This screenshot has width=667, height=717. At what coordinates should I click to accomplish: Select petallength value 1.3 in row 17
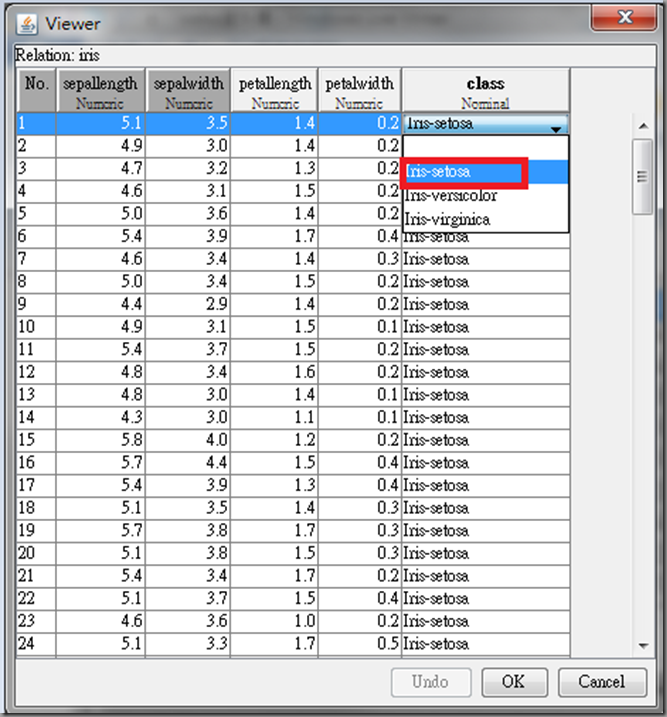274,486
